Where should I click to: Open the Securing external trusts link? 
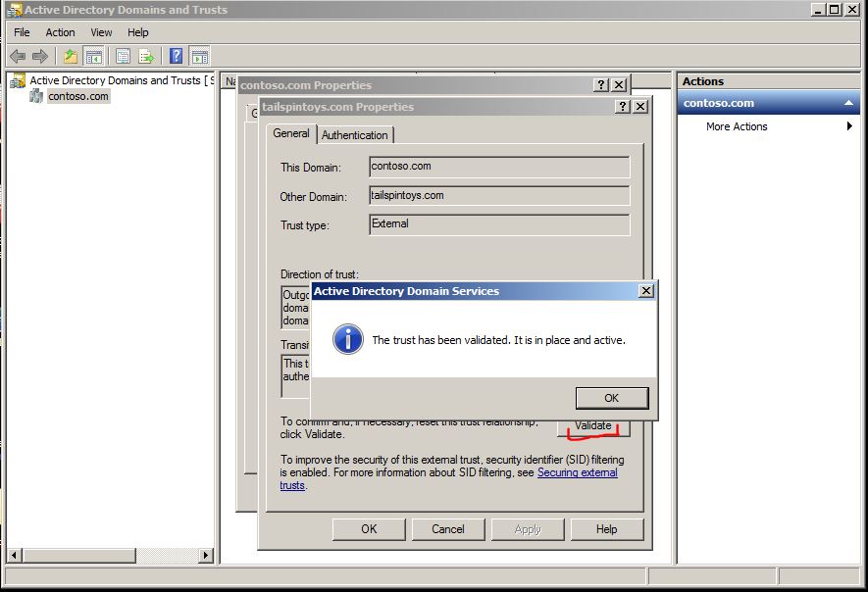[578, 472]
